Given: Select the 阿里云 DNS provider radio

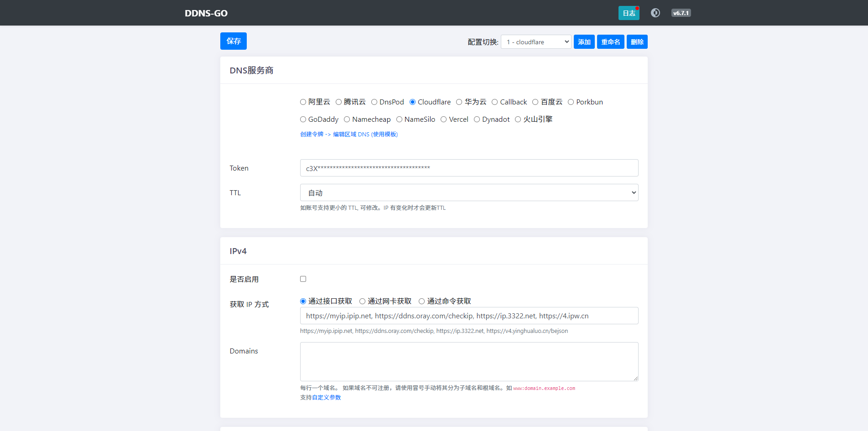Looking at the screenshot, I should [303, 102].
